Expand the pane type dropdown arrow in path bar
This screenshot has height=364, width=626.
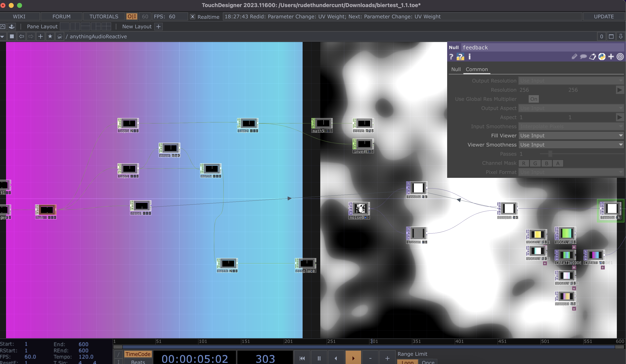2,37
